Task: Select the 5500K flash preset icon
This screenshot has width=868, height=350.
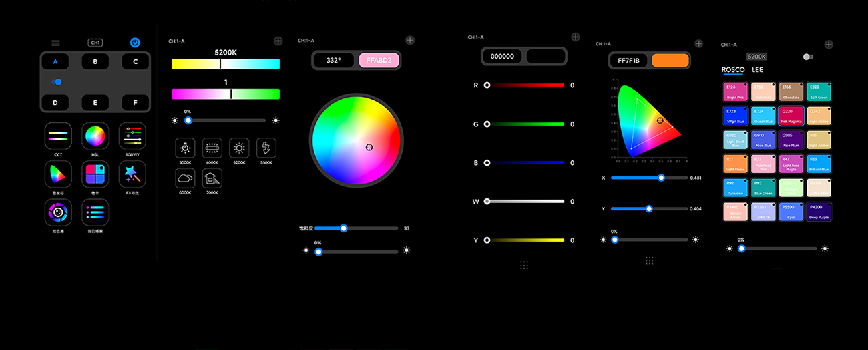Action: tap(266, 148)
